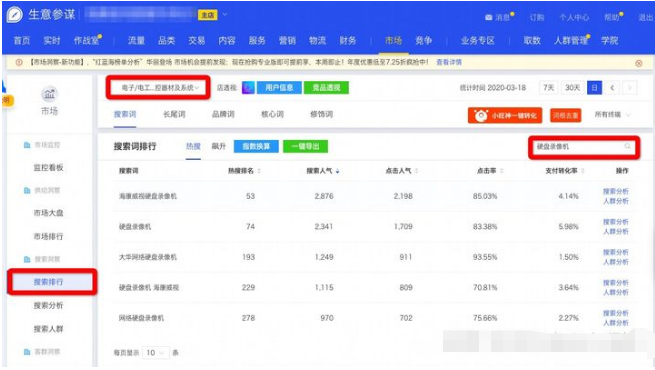Open 实时 in top navigation
655x370 pixels.
coord(52,41)
